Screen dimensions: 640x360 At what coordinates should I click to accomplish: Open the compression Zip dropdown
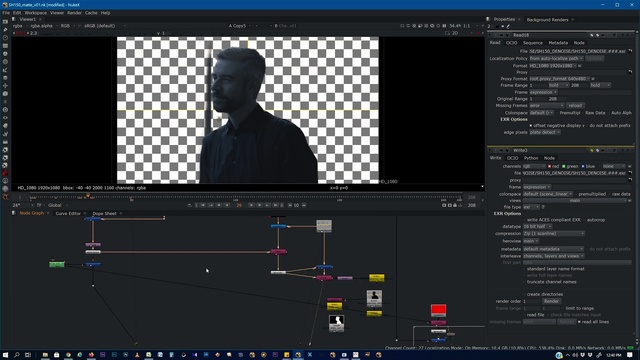[554, 233]
